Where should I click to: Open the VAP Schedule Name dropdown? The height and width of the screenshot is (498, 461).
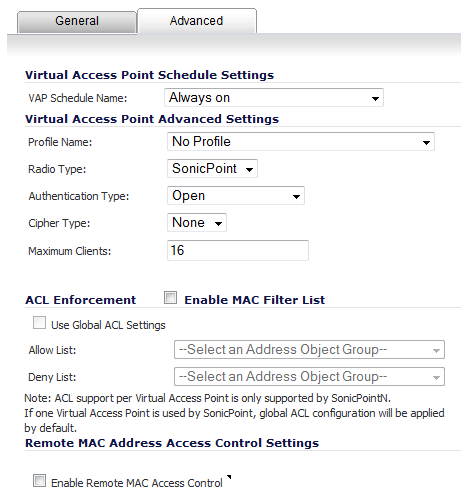274,98
